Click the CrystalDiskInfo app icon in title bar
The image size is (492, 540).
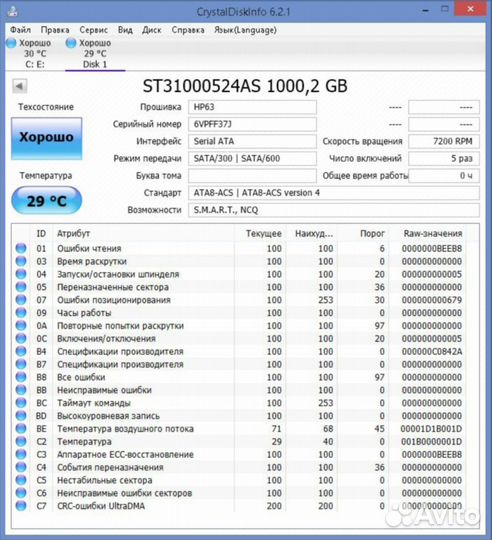click(x=13, y=11)
